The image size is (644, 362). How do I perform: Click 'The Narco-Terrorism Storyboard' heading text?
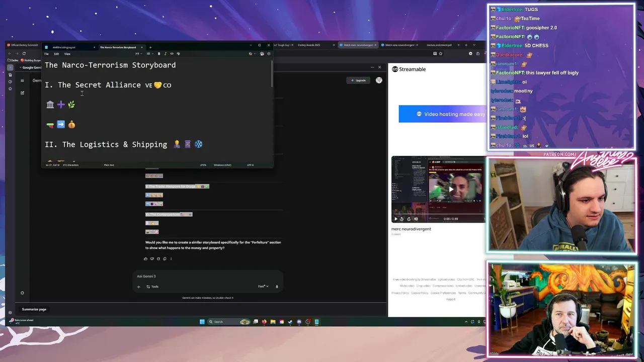(110, 65)
